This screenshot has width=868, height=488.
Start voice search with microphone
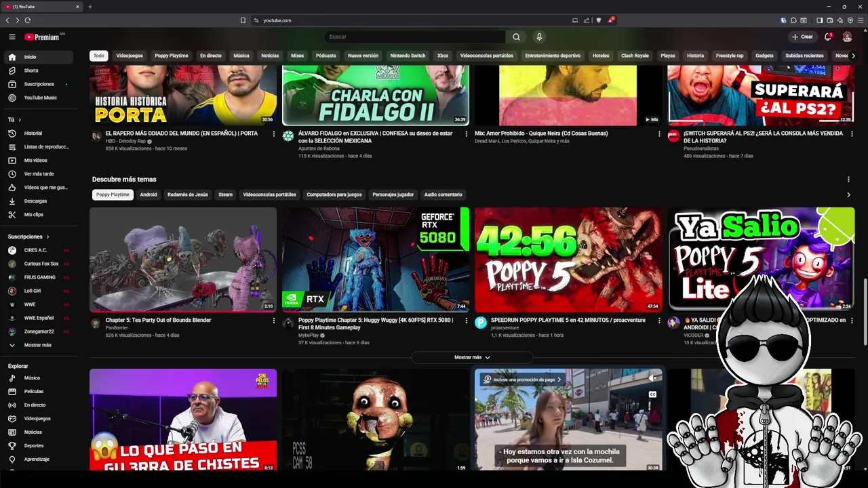click(x=539, y=37)
